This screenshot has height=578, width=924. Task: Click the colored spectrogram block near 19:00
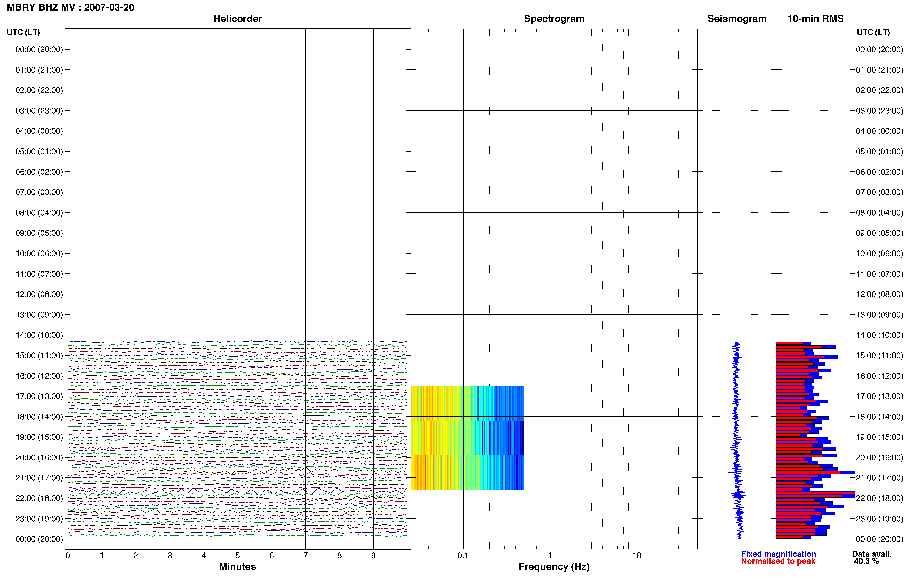point(467,438)
